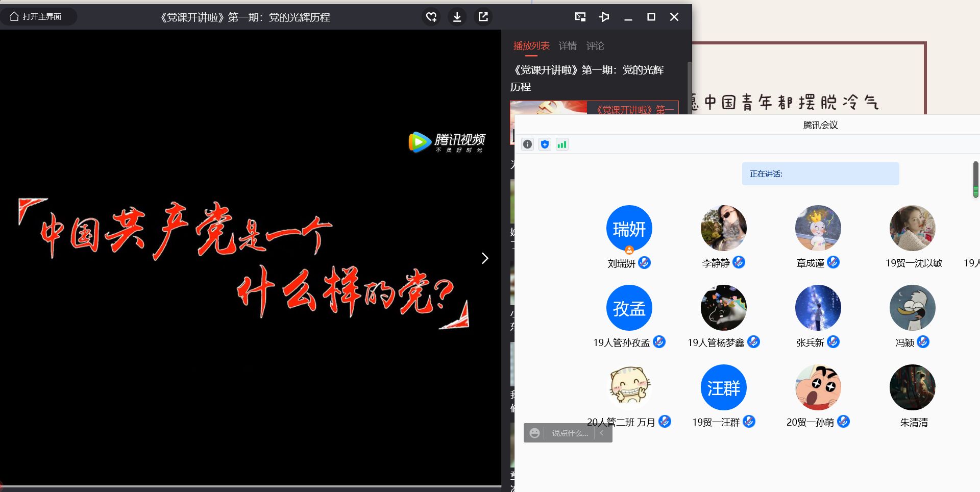Collapse the playlist side panel arrow
The width and height of the screenshot is (980, 492).
(x=485, y=259)
